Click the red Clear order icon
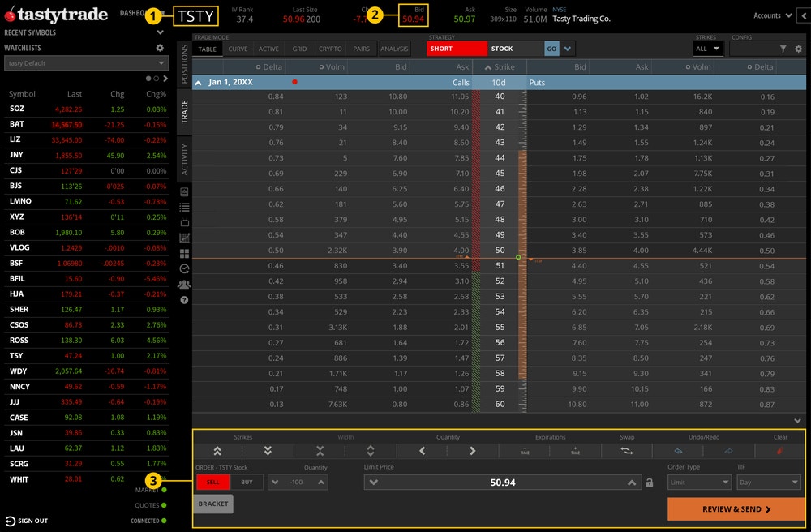This screenshot has height=532, width=811. 780,451
